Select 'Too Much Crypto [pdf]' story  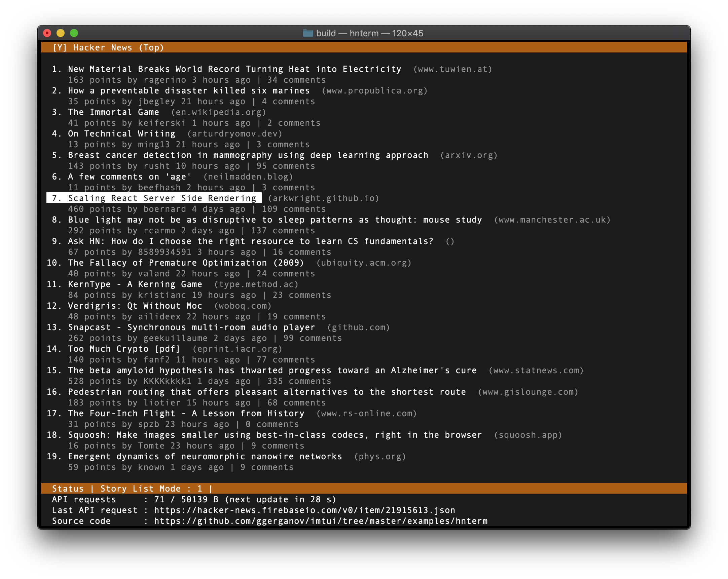[124, 349]
